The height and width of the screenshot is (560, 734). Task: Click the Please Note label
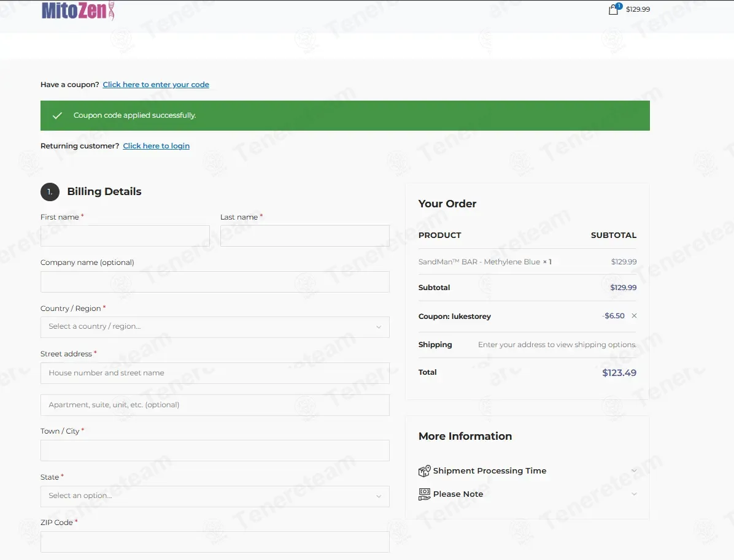click(x=458, y=494)
